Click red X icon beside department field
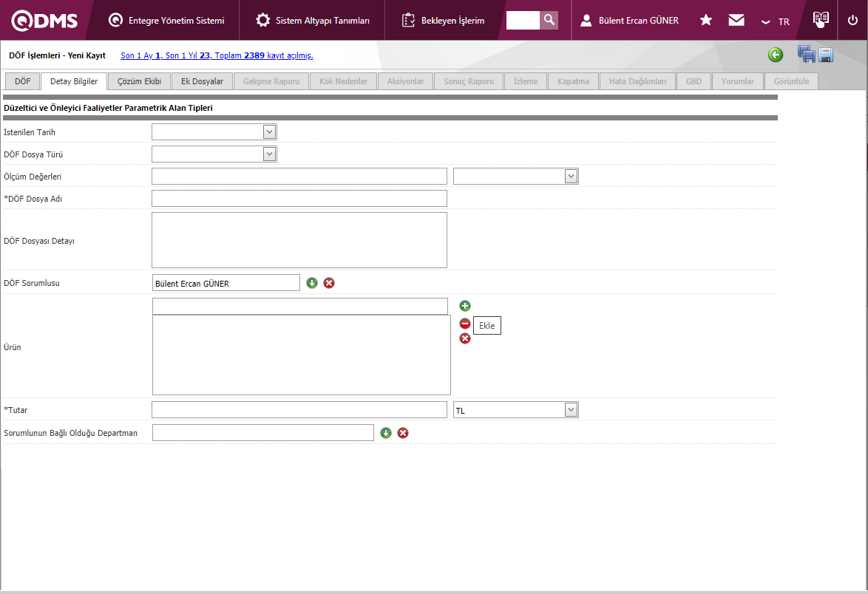The image size is (868, 594). (x=403, y=433)
